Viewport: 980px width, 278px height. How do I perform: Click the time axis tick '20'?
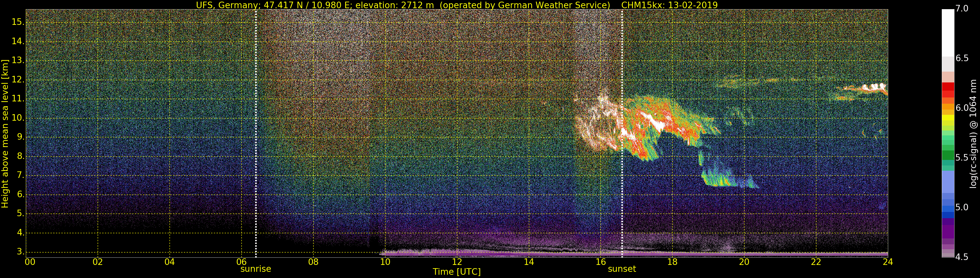[744, 262]
